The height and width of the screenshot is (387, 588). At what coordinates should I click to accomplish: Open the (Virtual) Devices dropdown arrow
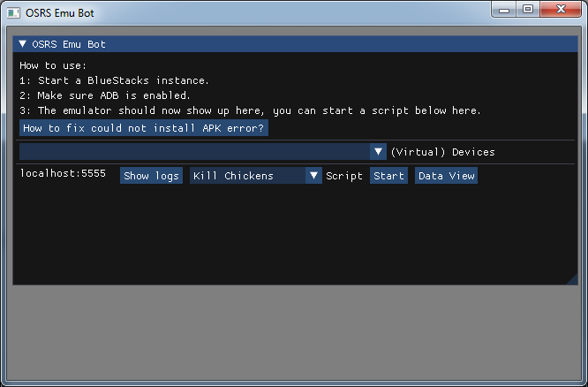point(378,152)
